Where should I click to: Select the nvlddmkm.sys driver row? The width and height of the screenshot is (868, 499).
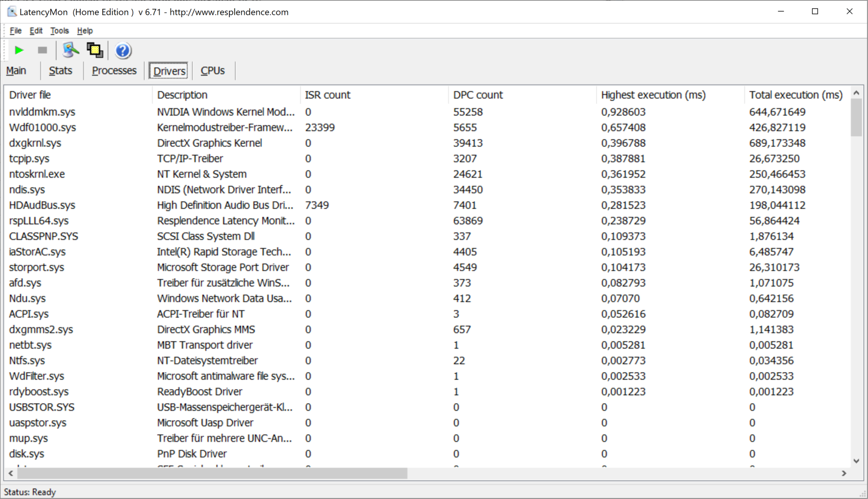[42, 112]
